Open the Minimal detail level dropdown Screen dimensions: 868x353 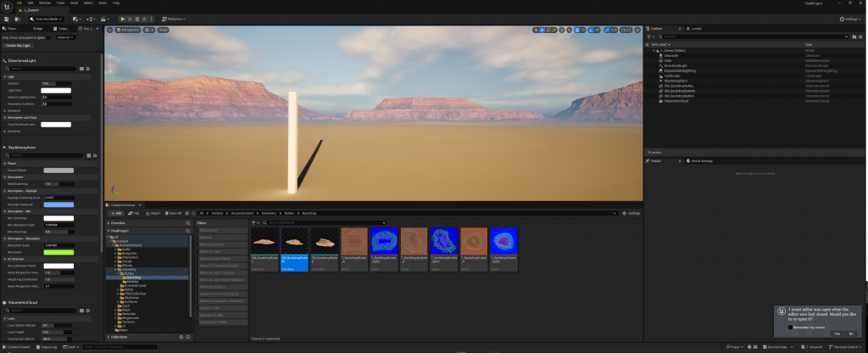66,37
